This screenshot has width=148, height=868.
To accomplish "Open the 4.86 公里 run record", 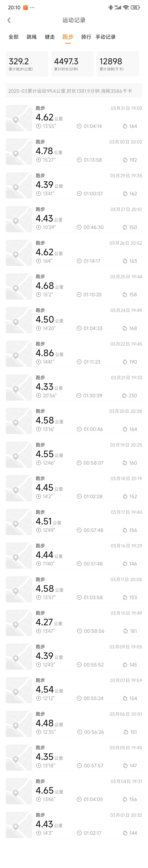I will [74, 354].
